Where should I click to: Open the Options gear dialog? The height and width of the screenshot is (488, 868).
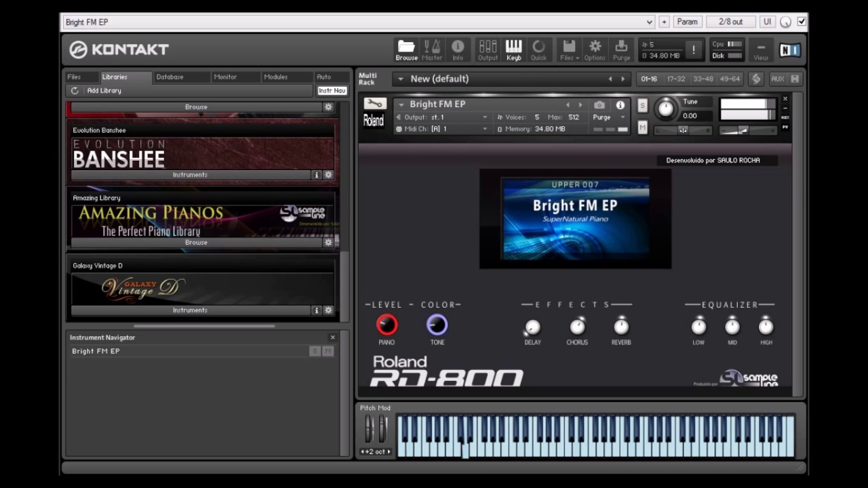coord(595,49)
